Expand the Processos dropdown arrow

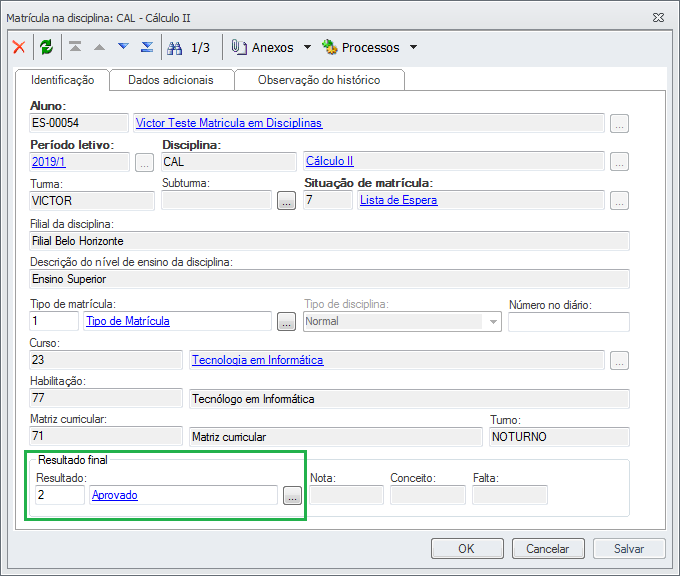413,47
